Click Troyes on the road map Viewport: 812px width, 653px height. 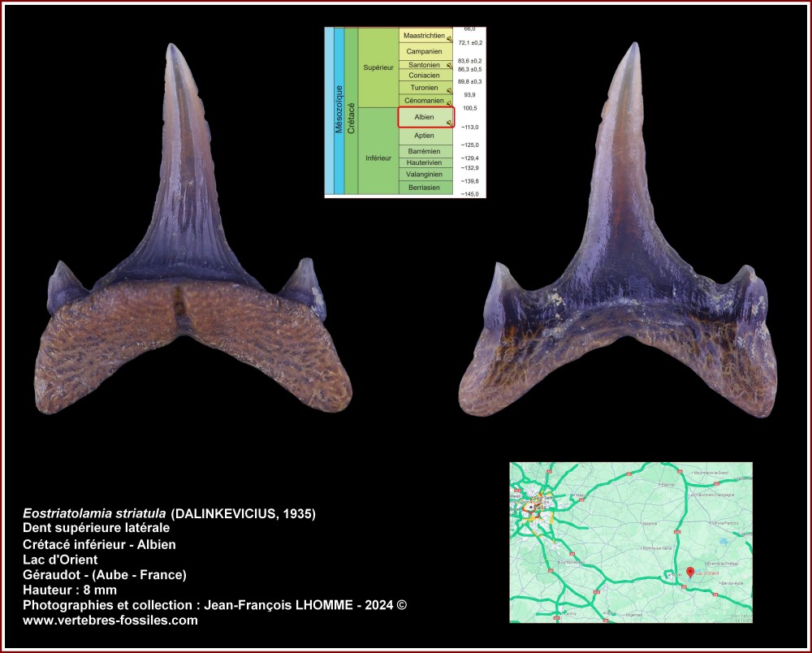[x=676, y=574]
